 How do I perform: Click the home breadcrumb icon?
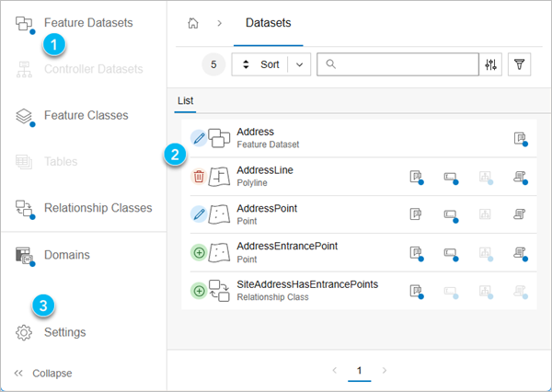(193, 22)
